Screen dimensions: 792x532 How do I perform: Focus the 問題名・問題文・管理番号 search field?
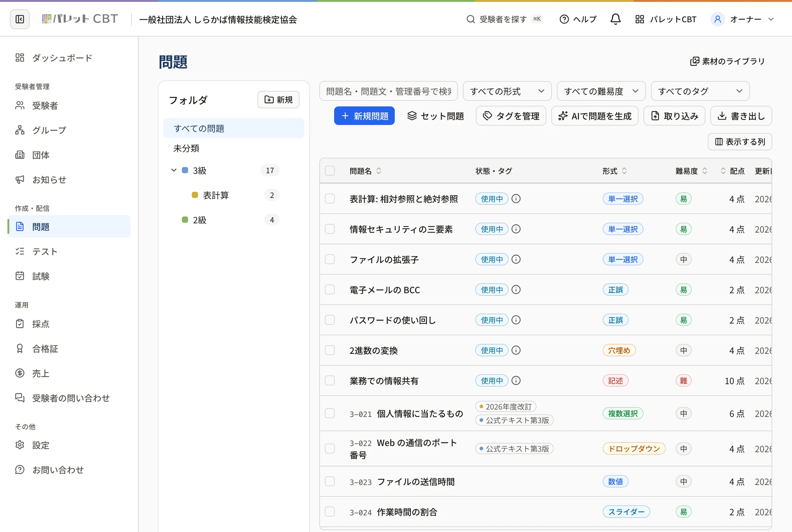point(388,91)
